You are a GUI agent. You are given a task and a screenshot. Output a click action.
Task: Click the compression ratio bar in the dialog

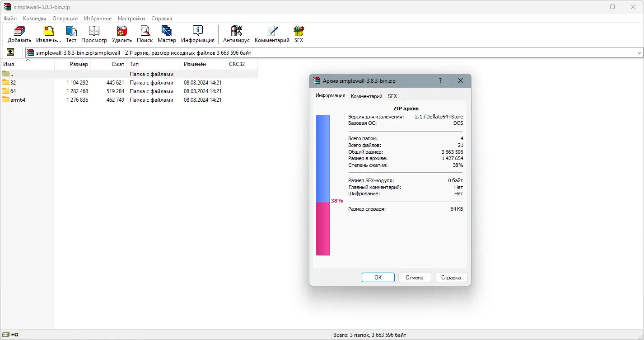point(323,185)
